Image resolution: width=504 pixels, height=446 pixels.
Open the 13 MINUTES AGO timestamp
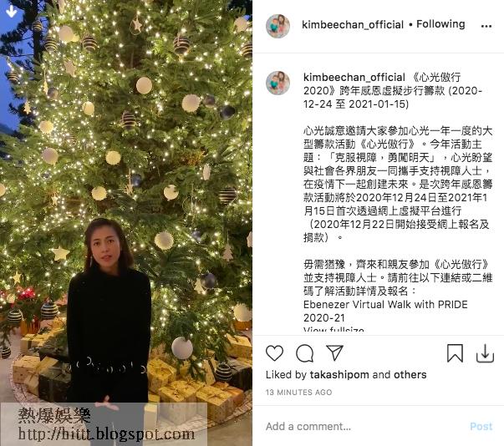298,392
